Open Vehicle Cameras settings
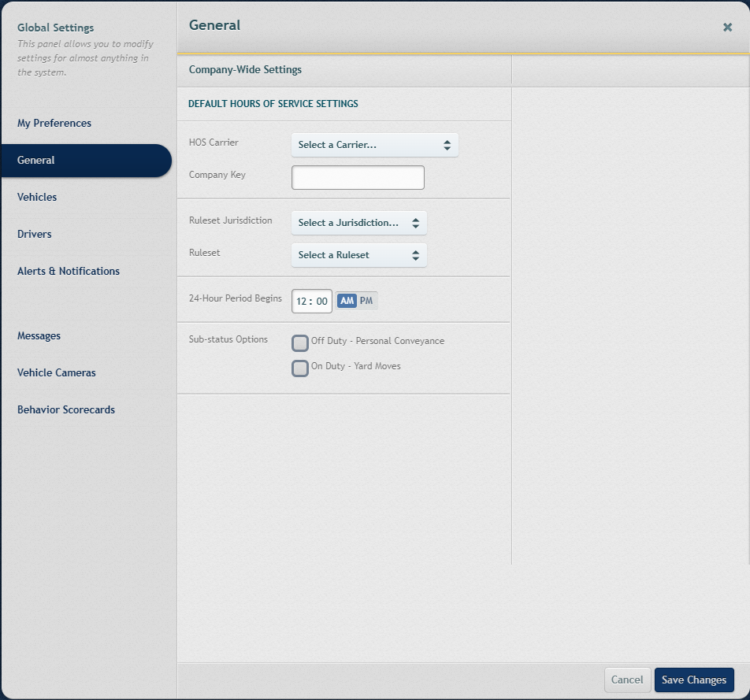 [56, 372]
